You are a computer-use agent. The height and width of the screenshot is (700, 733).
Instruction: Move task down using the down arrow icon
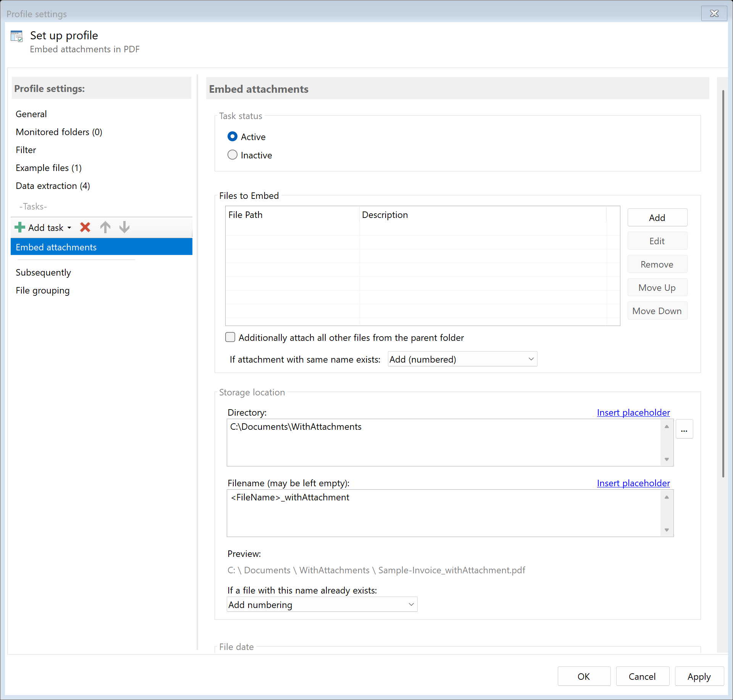pos(124,227)
